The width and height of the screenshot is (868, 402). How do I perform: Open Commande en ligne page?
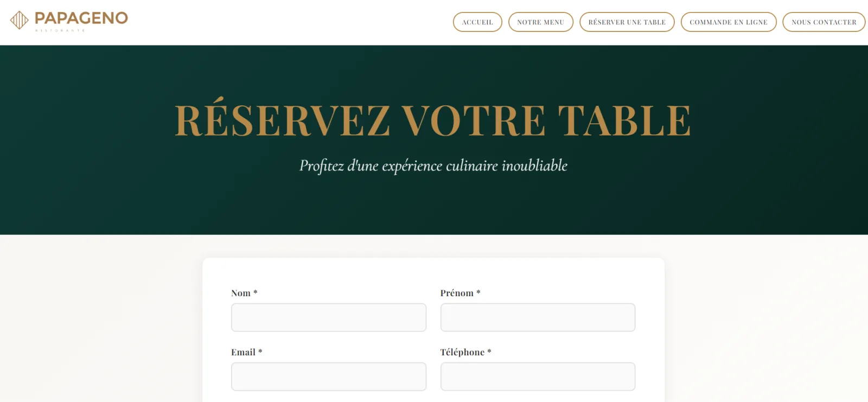coord(729,22)
